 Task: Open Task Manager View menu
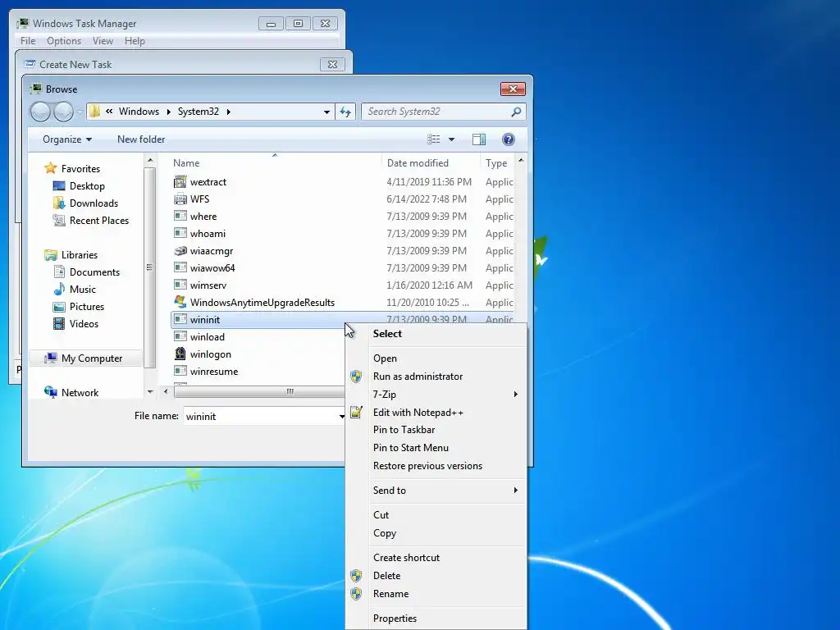coord(103,41)
